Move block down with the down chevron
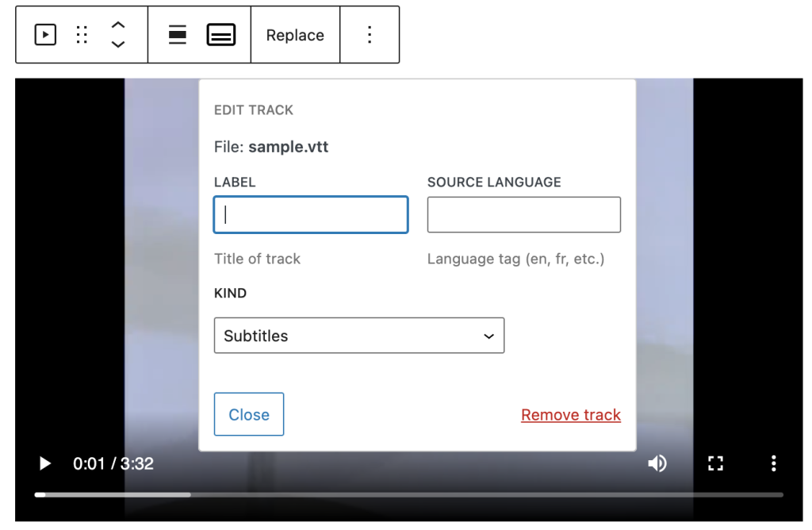This screenshot has height=530, width=812. (118, 44)
